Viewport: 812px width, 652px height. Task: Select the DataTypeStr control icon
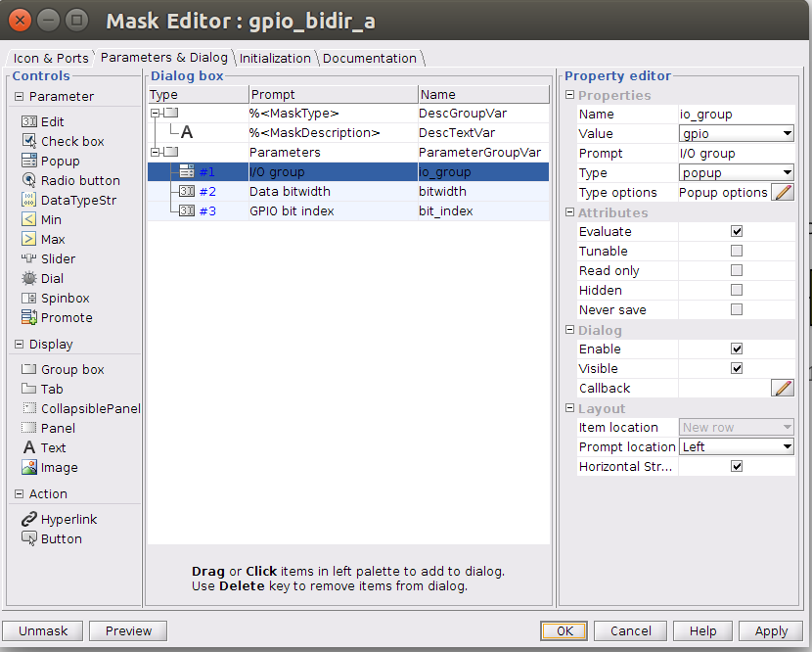point(29,200)
